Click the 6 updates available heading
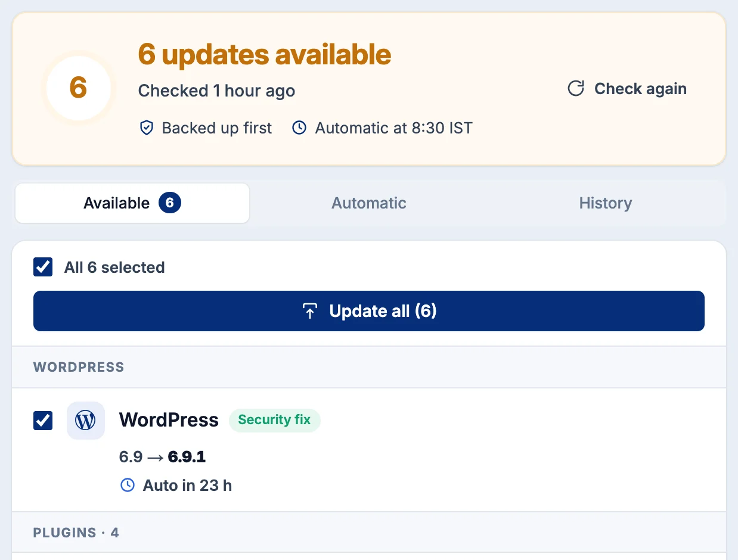The image size is (738, 560). coord(265,55)
